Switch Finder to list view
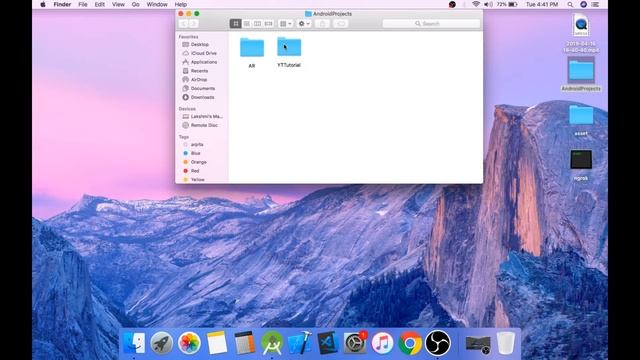640x360 pixels. click(x=247, y=24)
